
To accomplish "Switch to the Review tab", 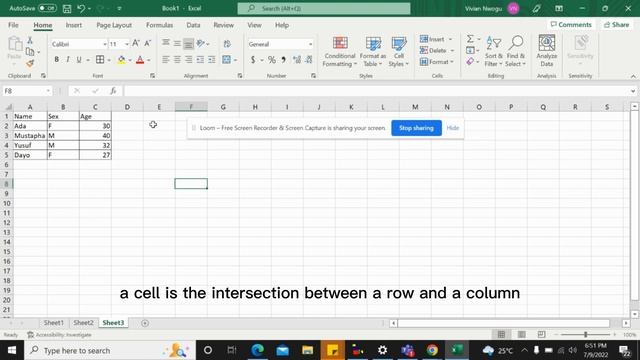I will [x=223, y=25].
